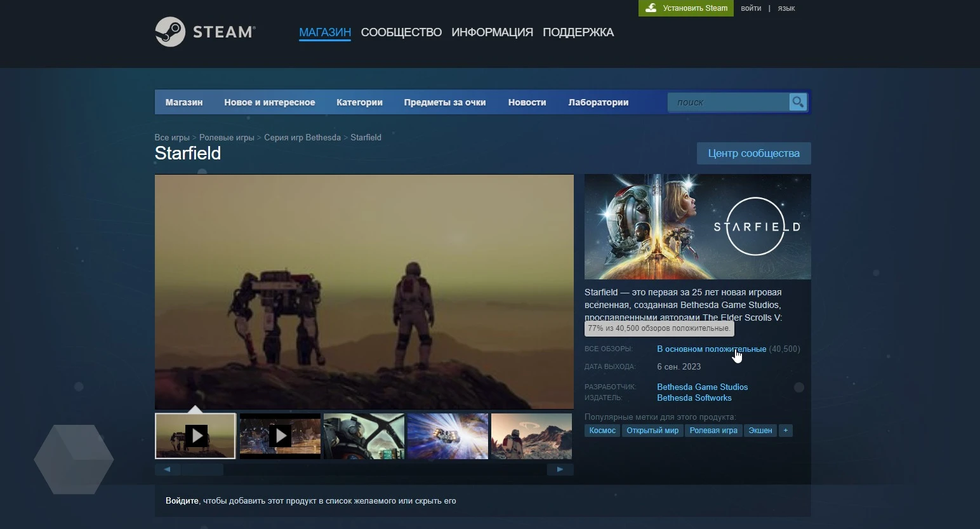Select the Ролевая игра tag

pyautogui.click(x=713, y=431)
